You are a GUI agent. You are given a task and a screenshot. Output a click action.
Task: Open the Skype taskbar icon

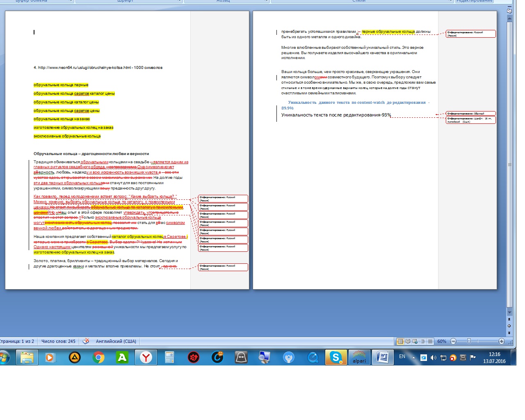(336, 358)
